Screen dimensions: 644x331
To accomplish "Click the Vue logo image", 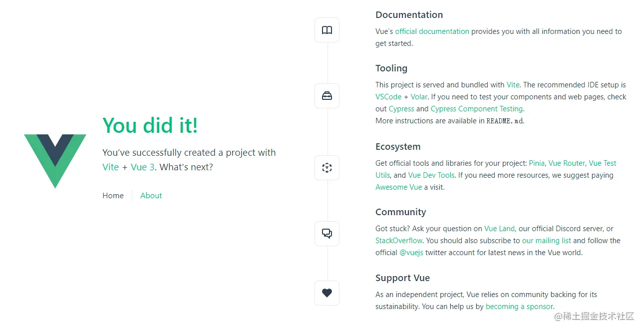I will click(55, 161).
